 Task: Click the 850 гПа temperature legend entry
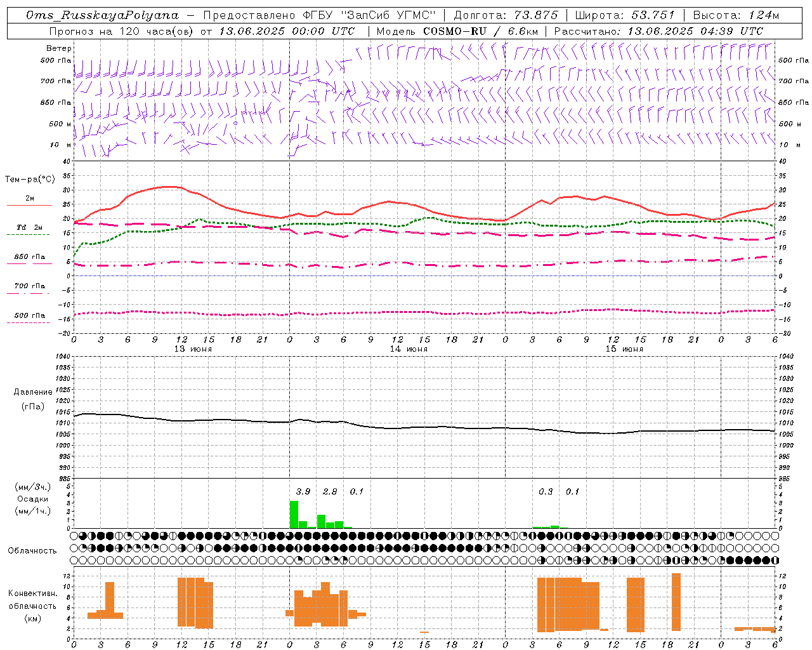coord(29,257)
